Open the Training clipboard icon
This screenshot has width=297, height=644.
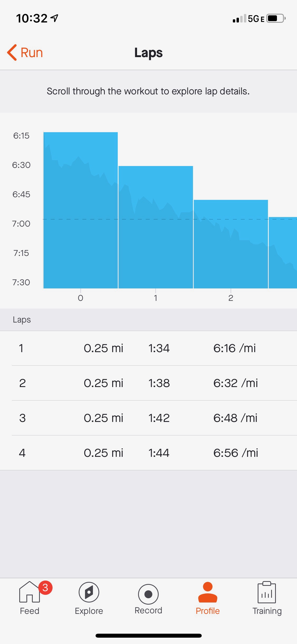[x=267, y=592]
